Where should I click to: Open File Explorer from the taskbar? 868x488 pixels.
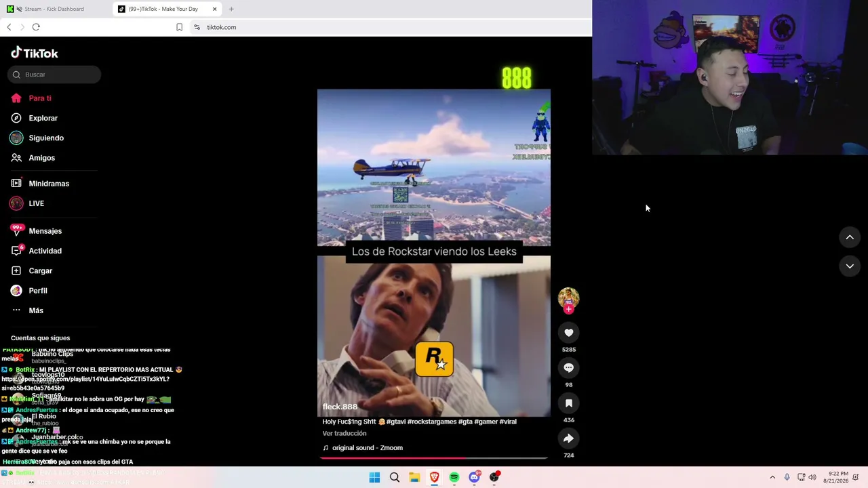pos(414,477)
